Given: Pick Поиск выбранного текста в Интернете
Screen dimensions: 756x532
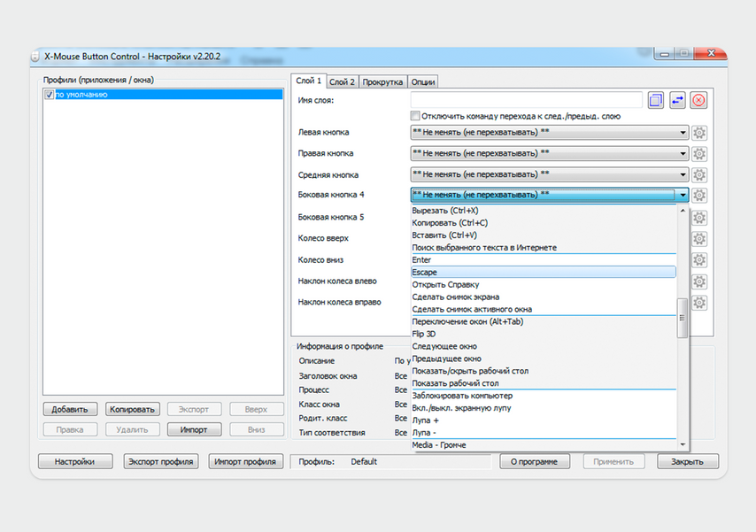Looking at the screenshot, I should (544, 248).
